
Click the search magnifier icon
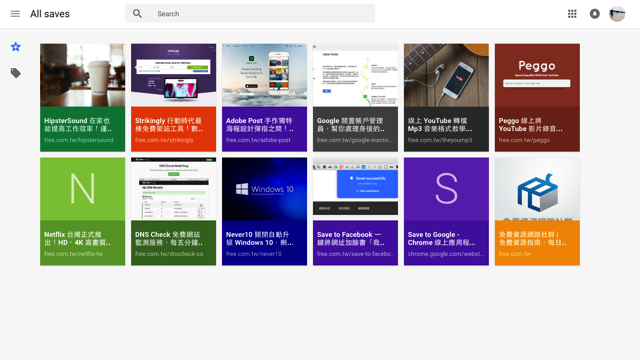tap(138, 14)
